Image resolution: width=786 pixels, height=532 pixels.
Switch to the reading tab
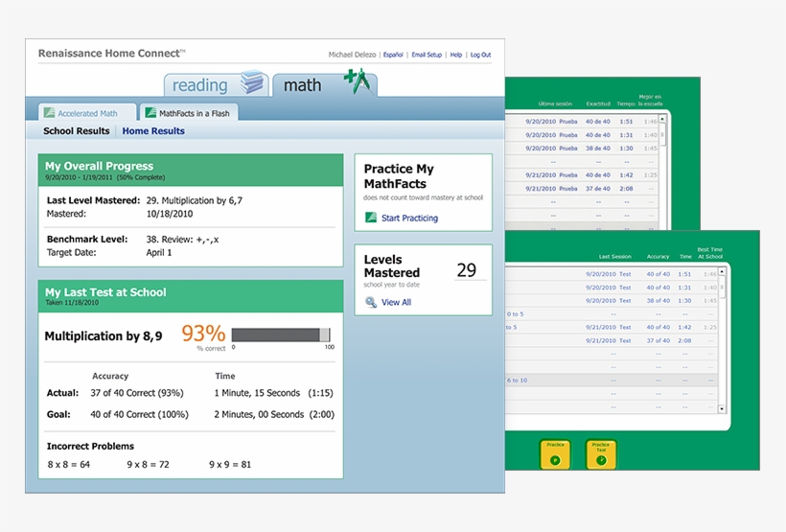tap(199, 85)
